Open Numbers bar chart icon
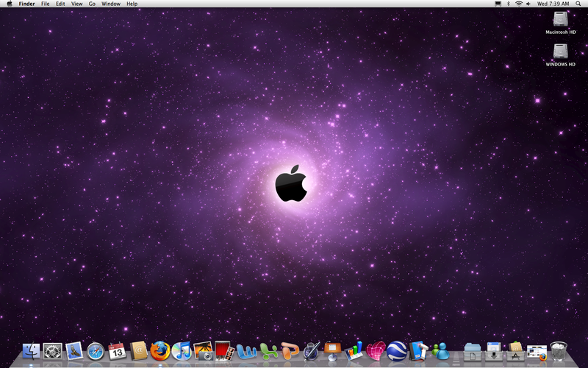588x368 pixels. tap(354, 351)
